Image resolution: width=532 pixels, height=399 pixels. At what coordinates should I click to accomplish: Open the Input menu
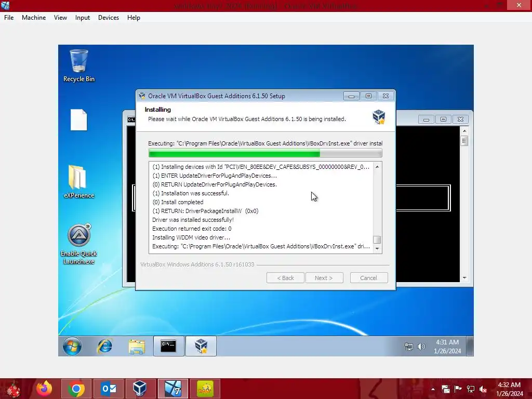click(83, 18)
